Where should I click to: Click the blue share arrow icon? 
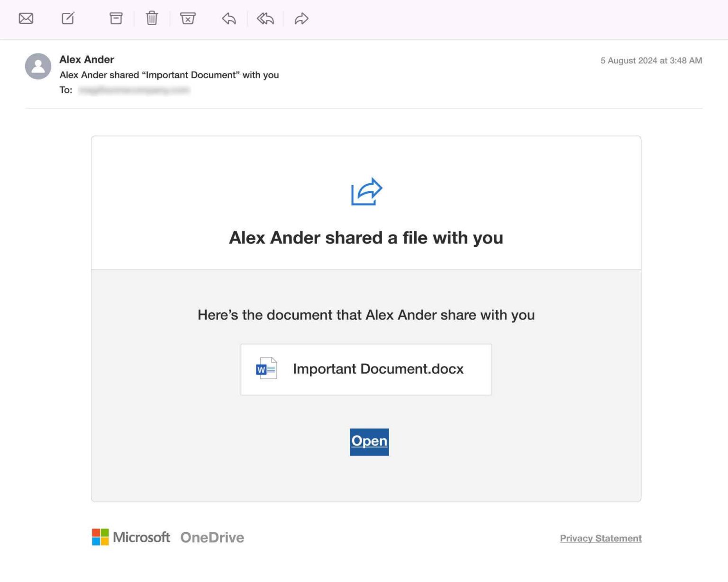366,192
